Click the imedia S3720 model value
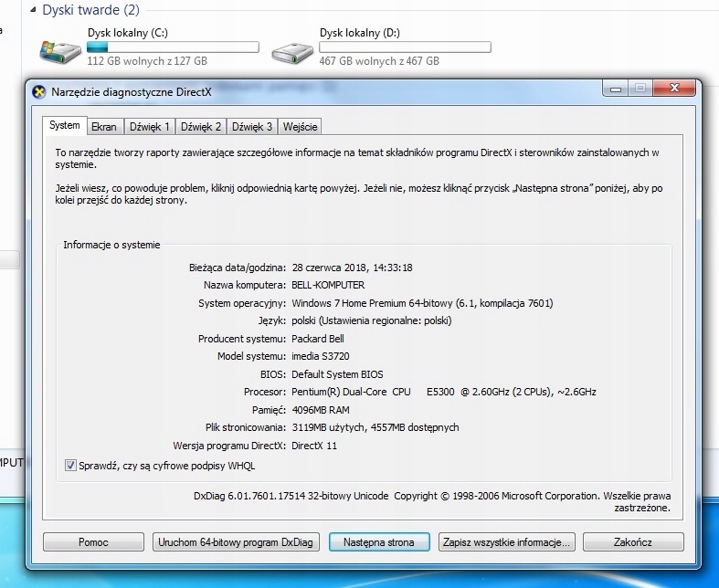 [321, 356]
